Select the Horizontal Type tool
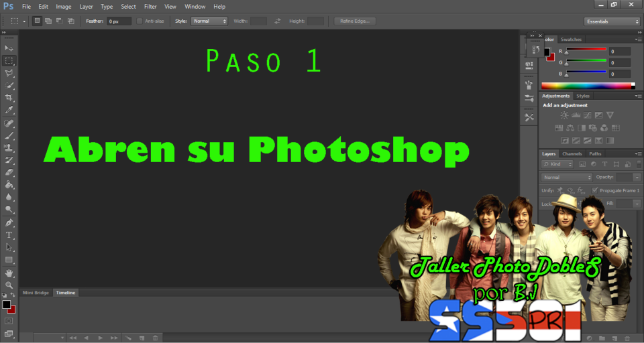644x343 pixels. [9, 235]
